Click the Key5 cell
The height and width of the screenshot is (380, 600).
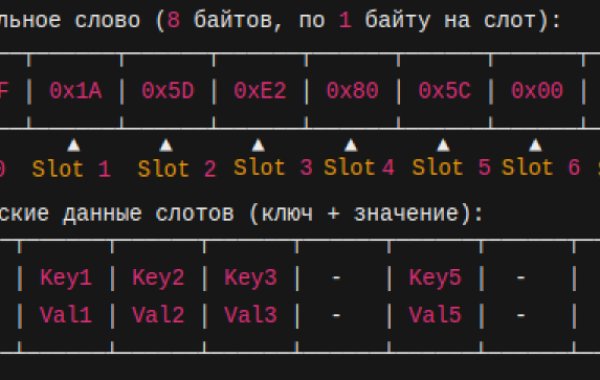coord(435,277)
